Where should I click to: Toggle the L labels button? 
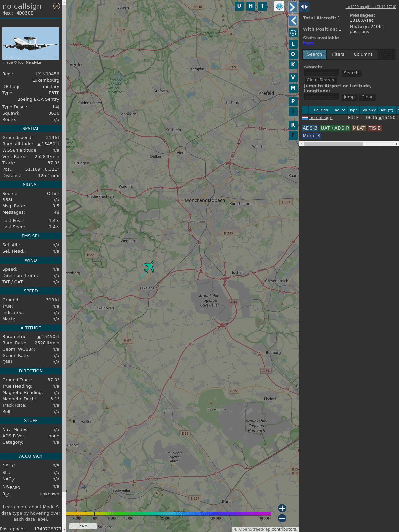(x=293, y=44)
